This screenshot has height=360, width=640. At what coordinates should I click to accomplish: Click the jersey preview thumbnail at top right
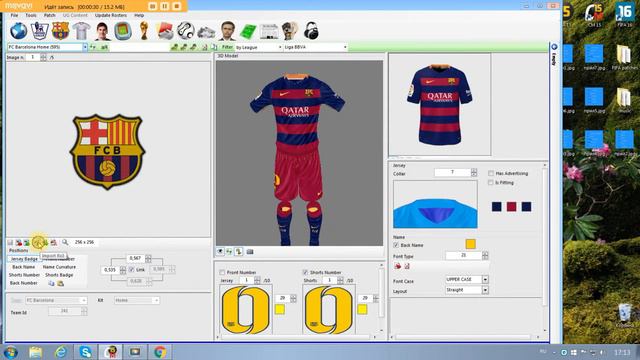[440, 104]
